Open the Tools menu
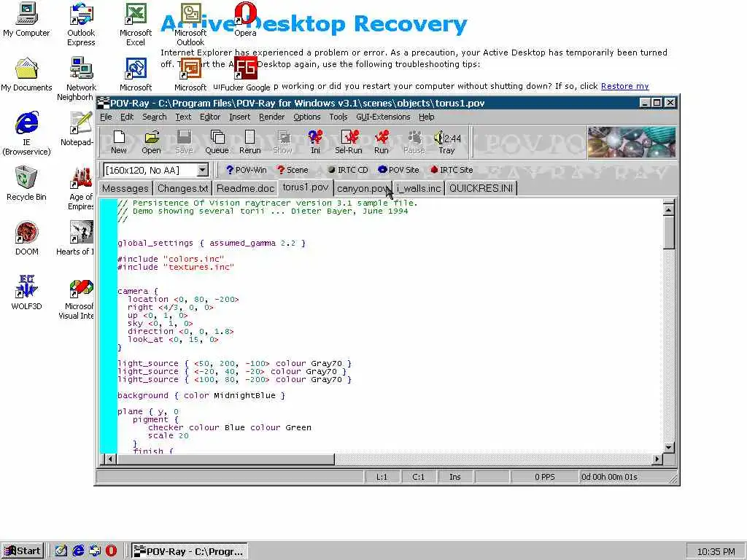This screenshot has height=560, width=747. tap(338, 117)
